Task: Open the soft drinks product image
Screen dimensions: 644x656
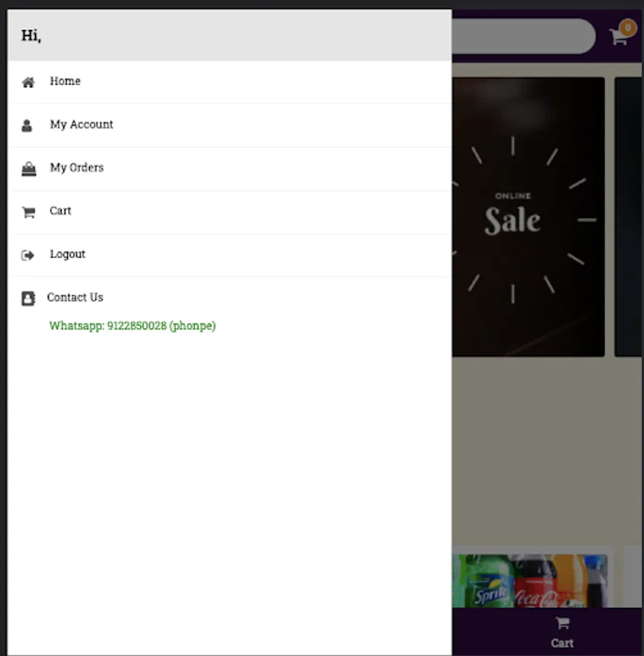Action: click(530, 581)
